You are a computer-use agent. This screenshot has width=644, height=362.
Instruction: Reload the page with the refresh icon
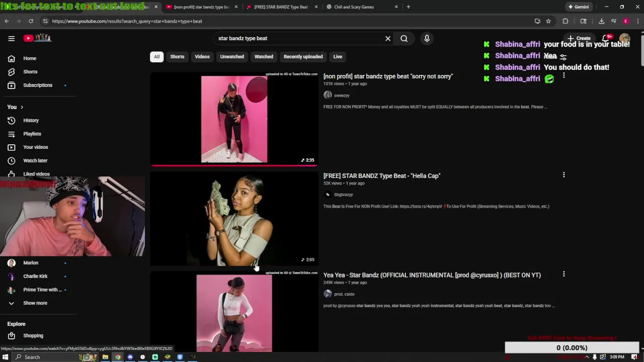[31, 21]
